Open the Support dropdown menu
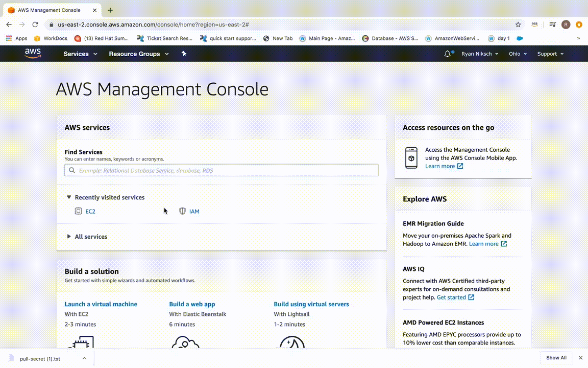The width and height of the screenshot is (588, 368). tap(550, 54)
